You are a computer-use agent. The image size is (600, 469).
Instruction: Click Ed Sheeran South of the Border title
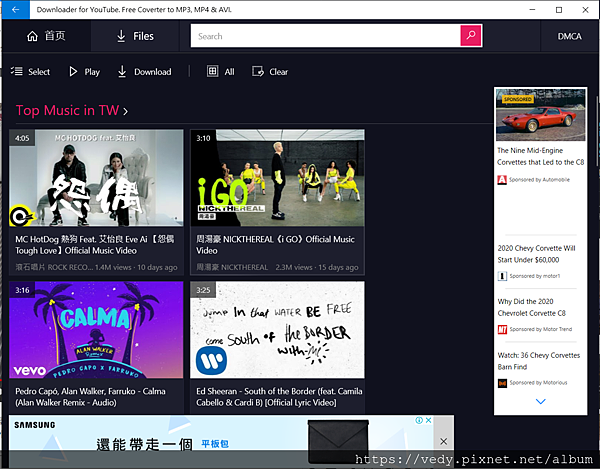coord(279,397)
